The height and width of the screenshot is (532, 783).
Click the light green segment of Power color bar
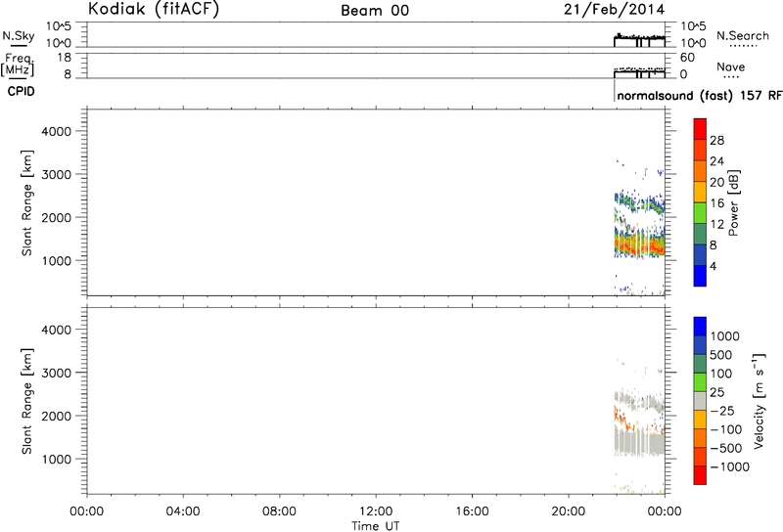tap(700, 212)
